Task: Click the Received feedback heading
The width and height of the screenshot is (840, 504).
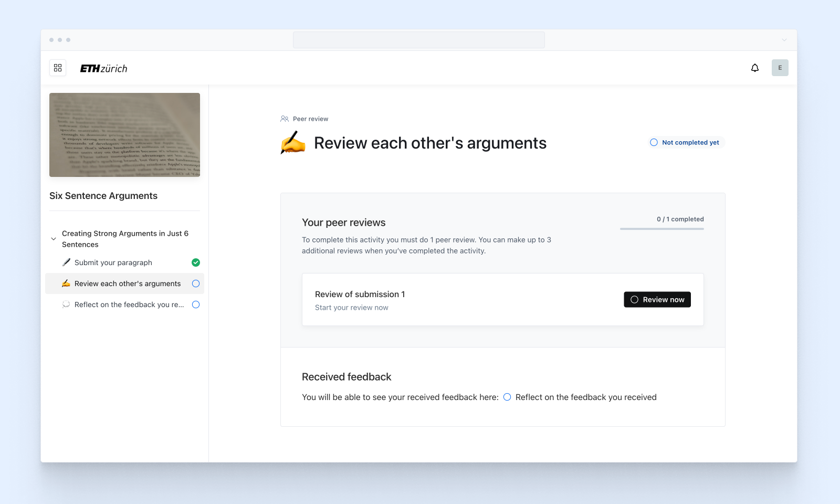Action: tap(346, 377)
